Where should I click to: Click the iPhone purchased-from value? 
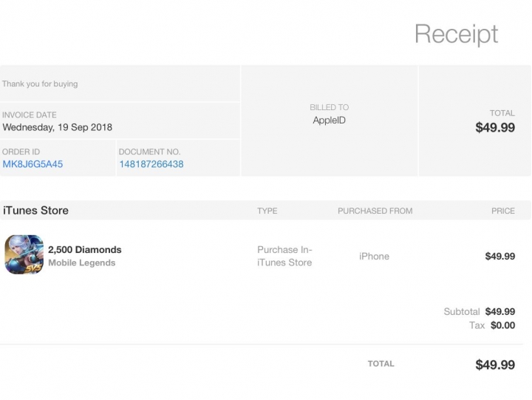[374, 256]
